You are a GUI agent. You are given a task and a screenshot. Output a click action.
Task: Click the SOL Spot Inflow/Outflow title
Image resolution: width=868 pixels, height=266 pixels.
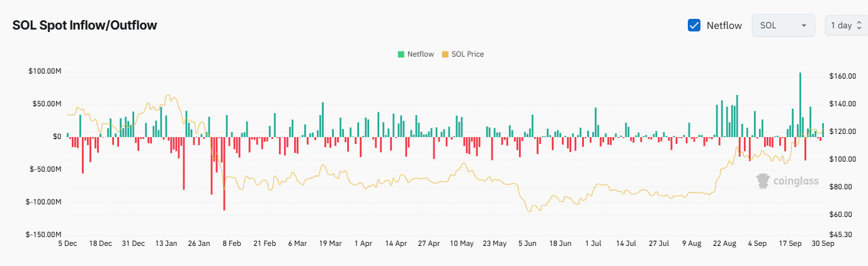tap(84, 25)
